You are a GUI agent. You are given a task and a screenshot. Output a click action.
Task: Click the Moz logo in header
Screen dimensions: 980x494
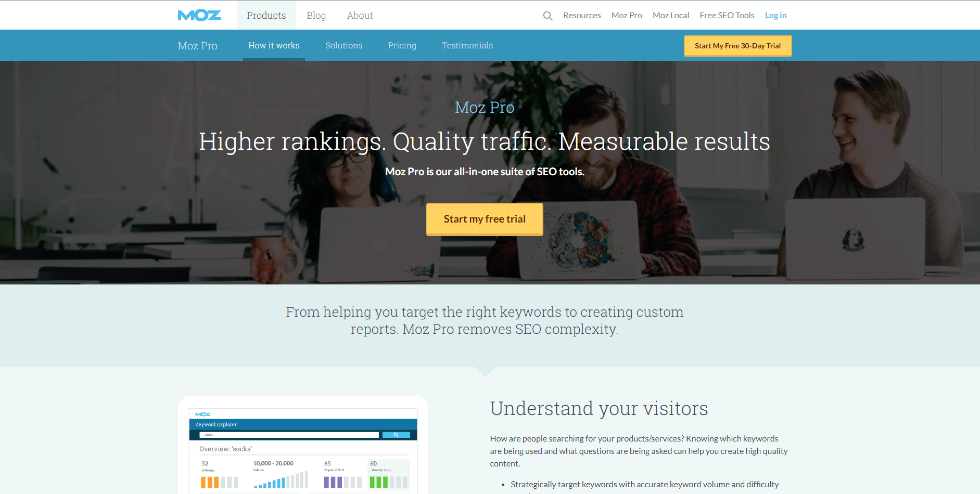pyautogui.click(x=199, y=16)
